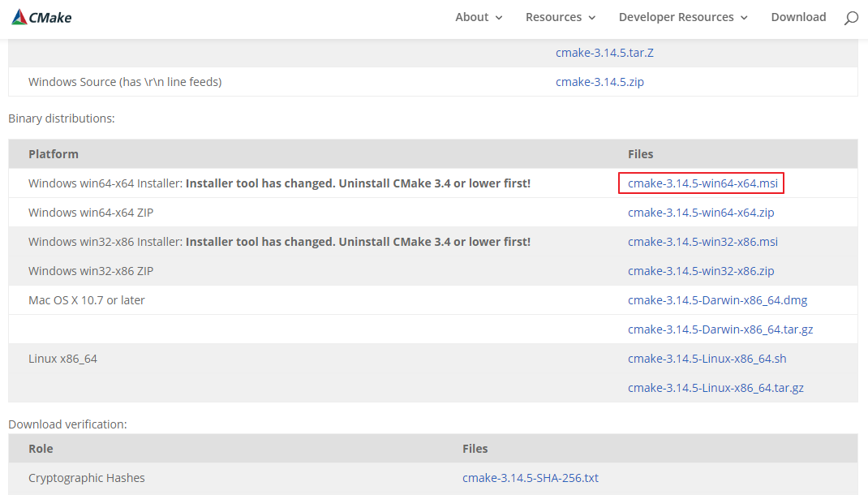Select 'Mac OS X 10.7 or later' label
The height and width of the screenshot is (495, 868).
click(86, 300)
